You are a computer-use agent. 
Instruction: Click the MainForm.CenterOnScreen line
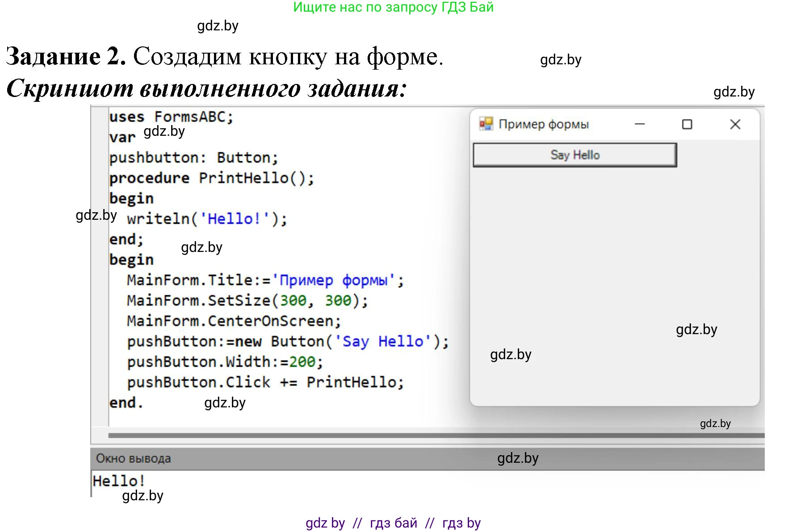coord(234,321)
